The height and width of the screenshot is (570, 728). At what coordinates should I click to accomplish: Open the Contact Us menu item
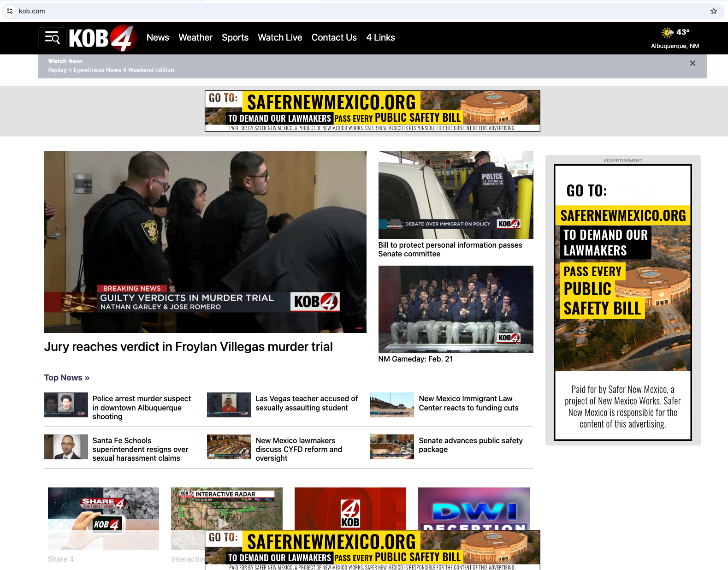[334, 37]
